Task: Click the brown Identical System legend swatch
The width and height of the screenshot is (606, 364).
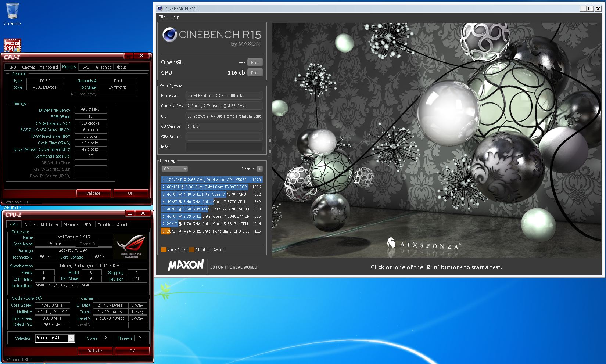Action: [x=191, y=250]
